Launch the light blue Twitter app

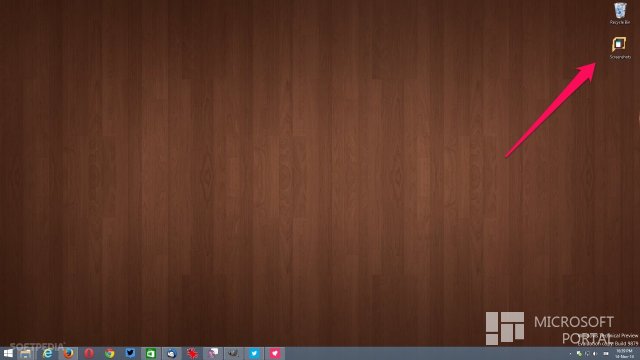pyautogui.click(x=254, y=353)
